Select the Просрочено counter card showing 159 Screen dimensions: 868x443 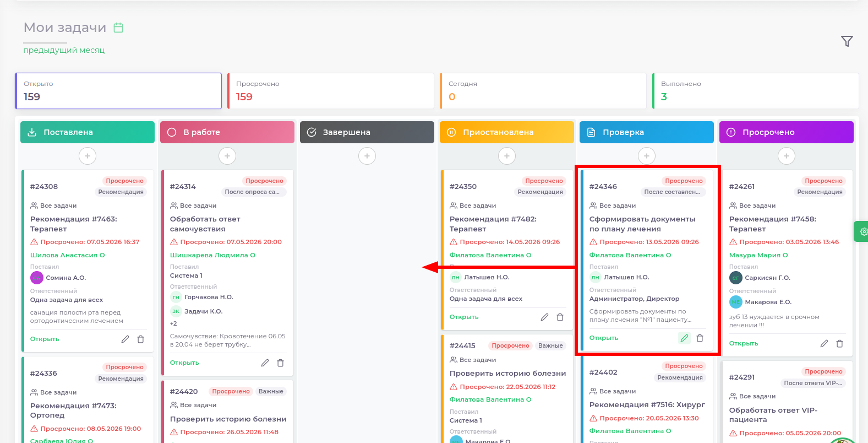coord(331,91)
